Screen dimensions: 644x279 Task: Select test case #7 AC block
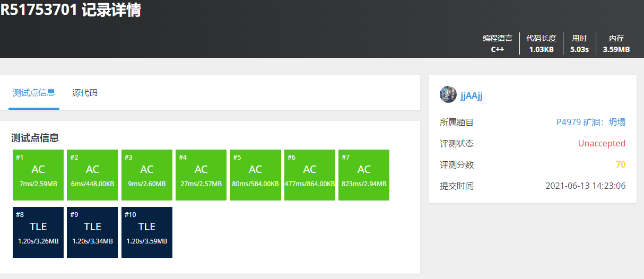point(364,175)
